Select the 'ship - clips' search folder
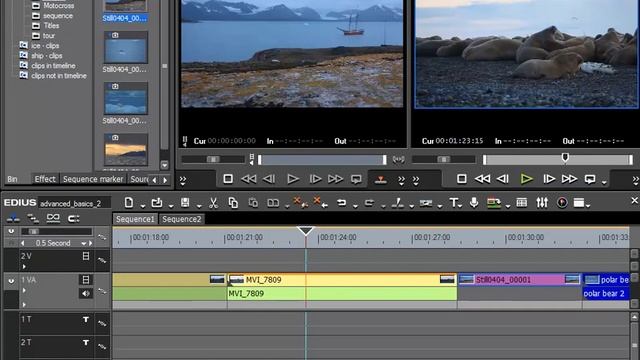This screenshot has height=360, width=640. coord(47,56)
